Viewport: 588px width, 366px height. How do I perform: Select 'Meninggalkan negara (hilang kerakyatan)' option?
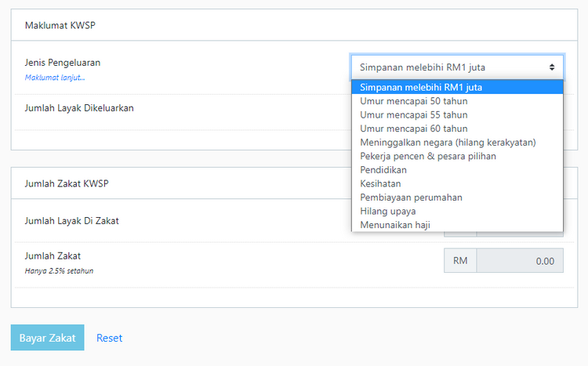coord(457,143)
